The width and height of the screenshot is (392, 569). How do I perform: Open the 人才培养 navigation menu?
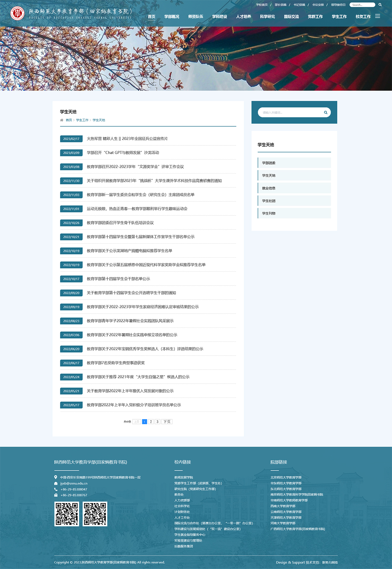click(243, 16)
